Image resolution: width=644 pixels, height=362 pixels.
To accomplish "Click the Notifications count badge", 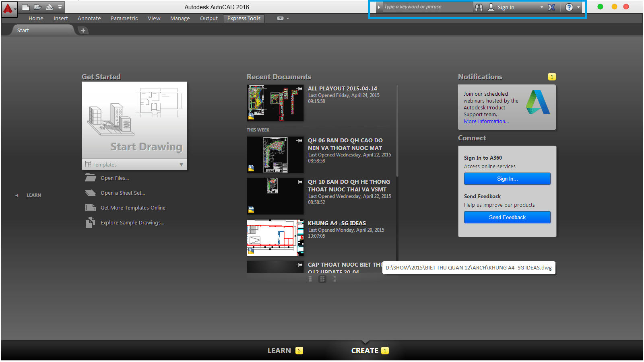I will (x=552, y=76).
